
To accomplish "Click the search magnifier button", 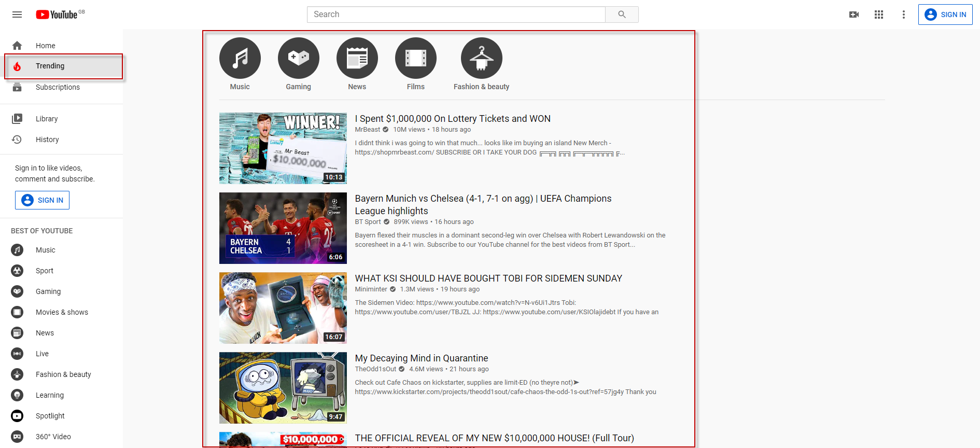I will click(x=622, y=15).
